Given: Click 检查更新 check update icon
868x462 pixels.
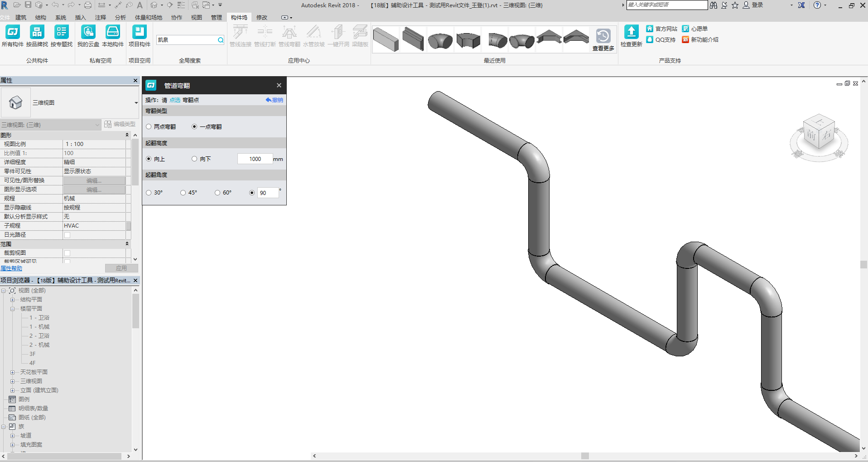Looking at the screenshot, I should point(632,36).
